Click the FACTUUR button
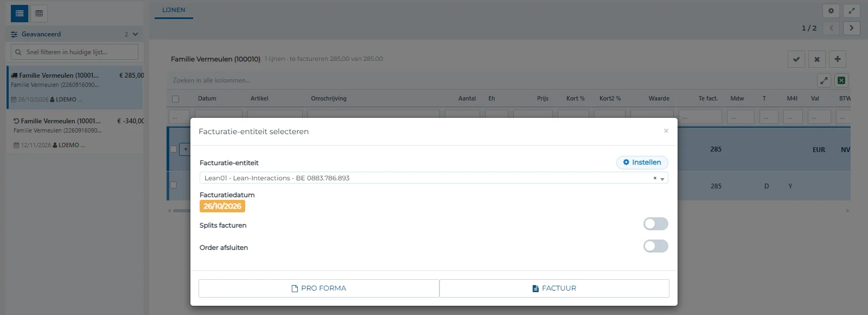 click(554, 288)
